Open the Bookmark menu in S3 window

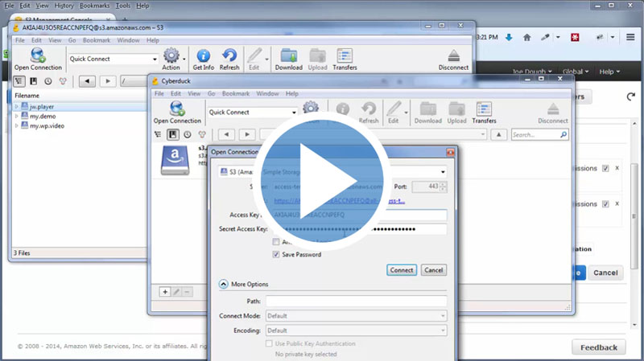pyautogui.click(x=95, y=39)
